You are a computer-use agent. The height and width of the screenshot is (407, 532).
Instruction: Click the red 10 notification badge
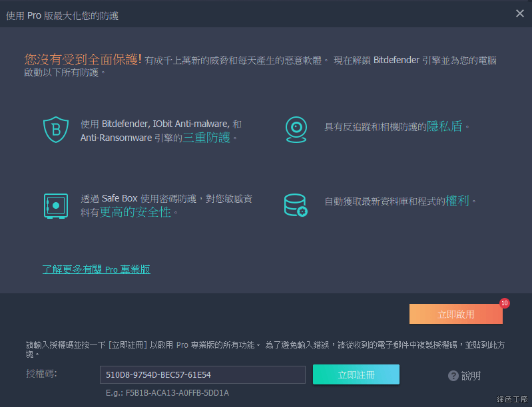pyautogui.click(x=505, y=303)
